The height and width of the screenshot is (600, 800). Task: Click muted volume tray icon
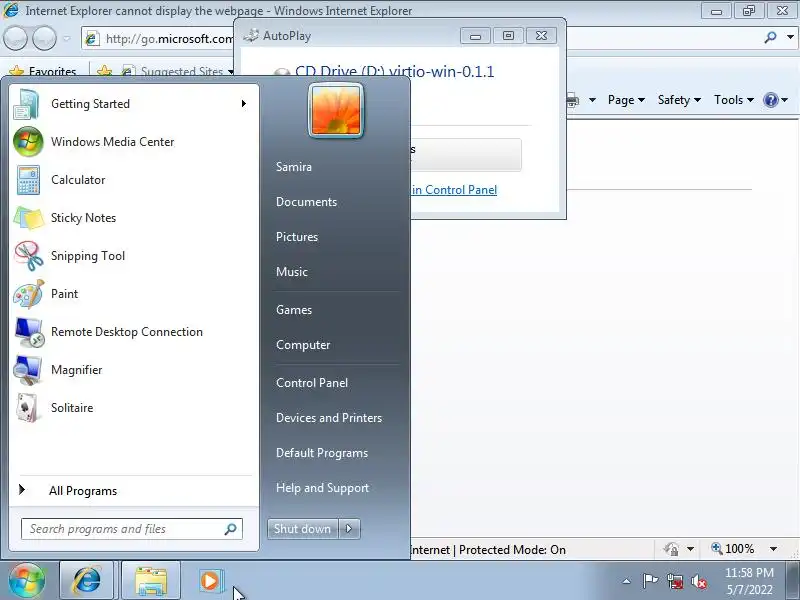[x=698, y=581]
